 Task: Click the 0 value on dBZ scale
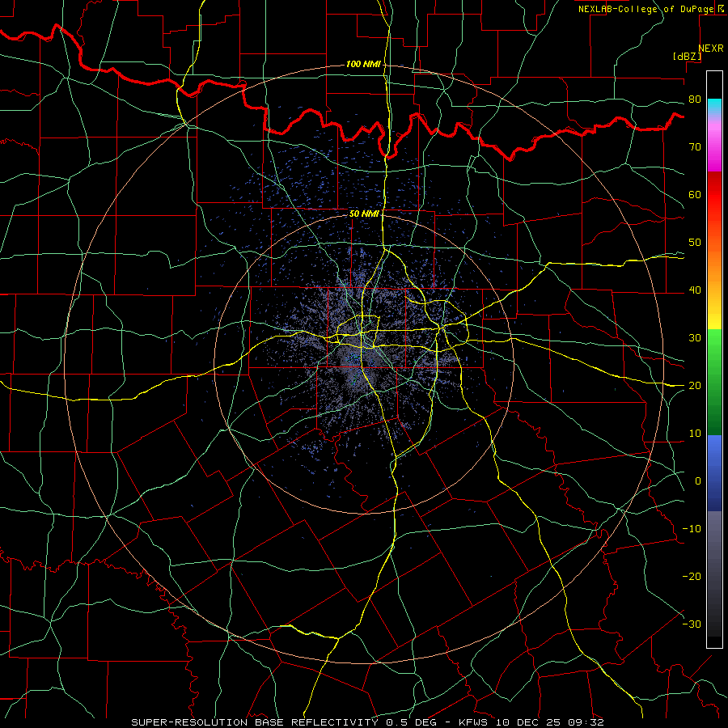point(698,481)
